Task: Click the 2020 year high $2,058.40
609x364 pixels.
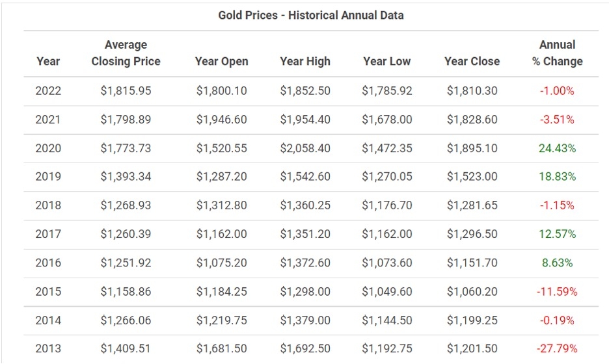Action: tap(305, 148)
